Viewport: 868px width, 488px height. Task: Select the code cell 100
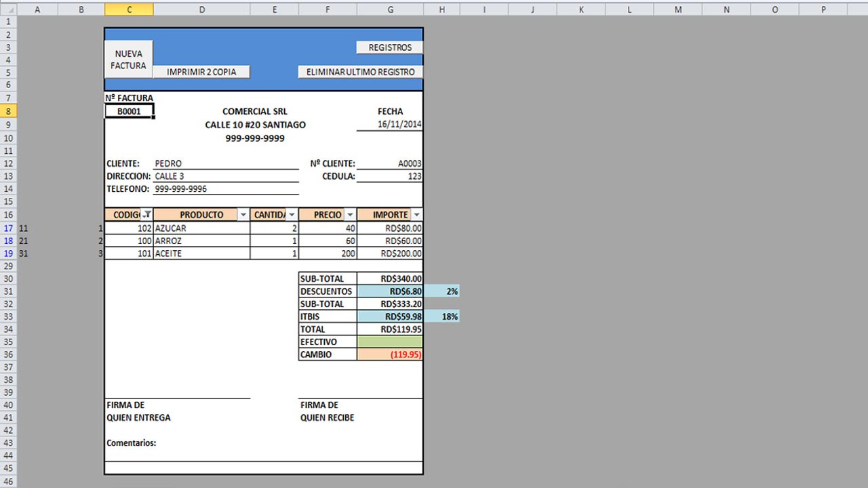point(129,241)
